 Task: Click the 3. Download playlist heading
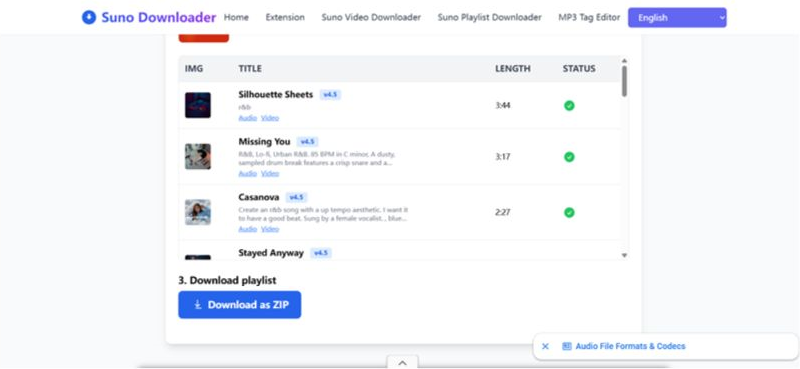(228, 280)
